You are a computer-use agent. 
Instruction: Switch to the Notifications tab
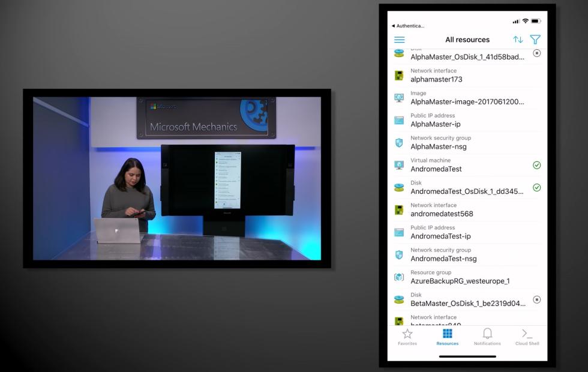point(487,337)
